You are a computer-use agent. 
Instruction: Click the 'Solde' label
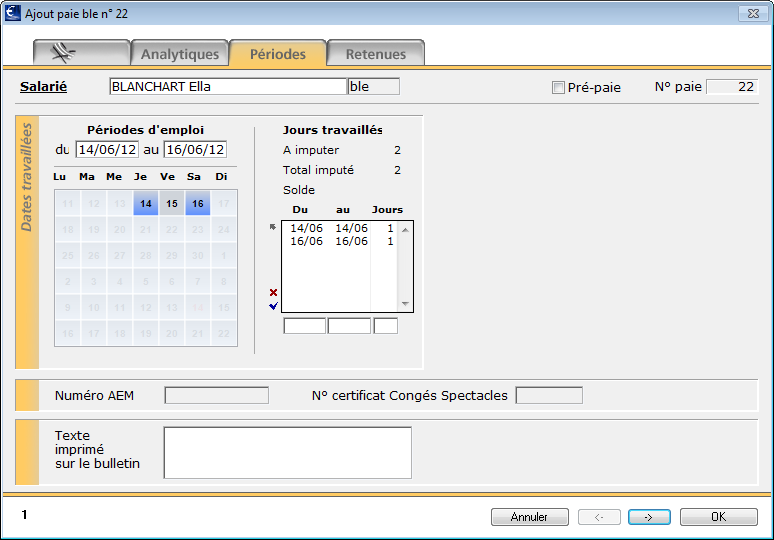pos(299,190)
